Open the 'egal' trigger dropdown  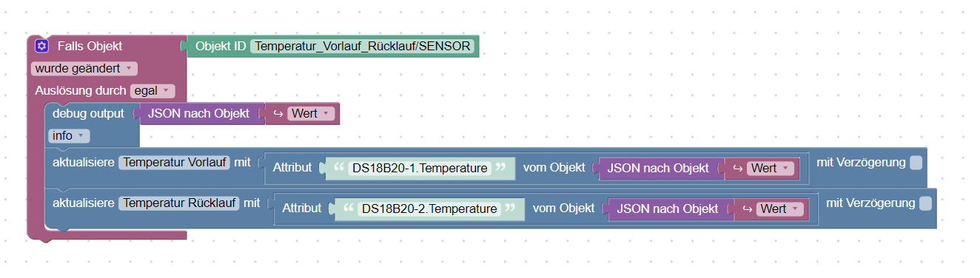[x=152, y=90]
